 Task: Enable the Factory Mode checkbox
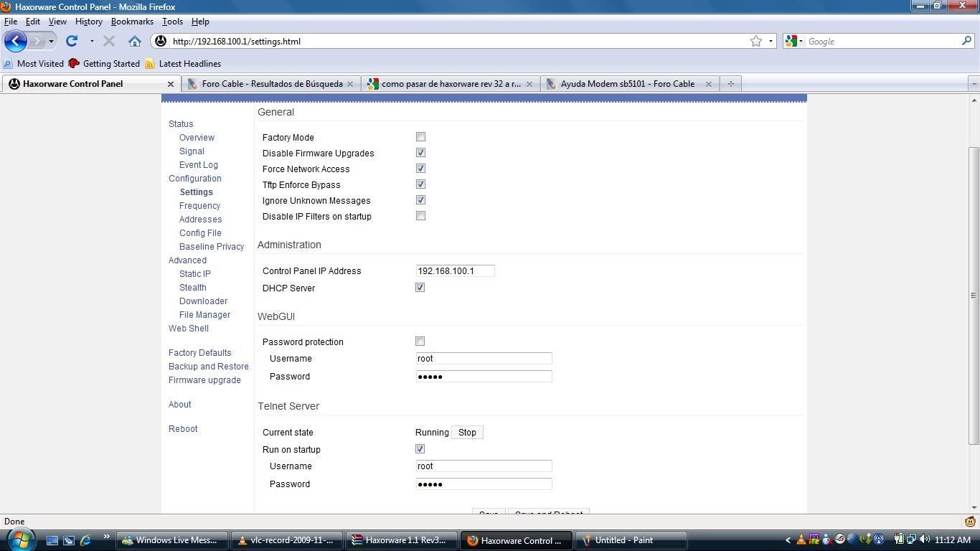click(420, 137)
